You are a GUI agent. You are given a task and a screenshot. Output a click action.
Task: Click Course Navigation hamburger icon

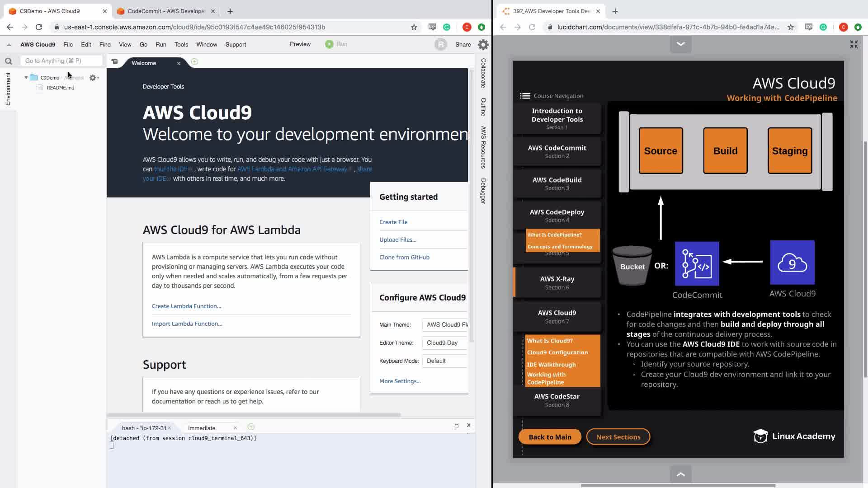(x=525, y=96)
